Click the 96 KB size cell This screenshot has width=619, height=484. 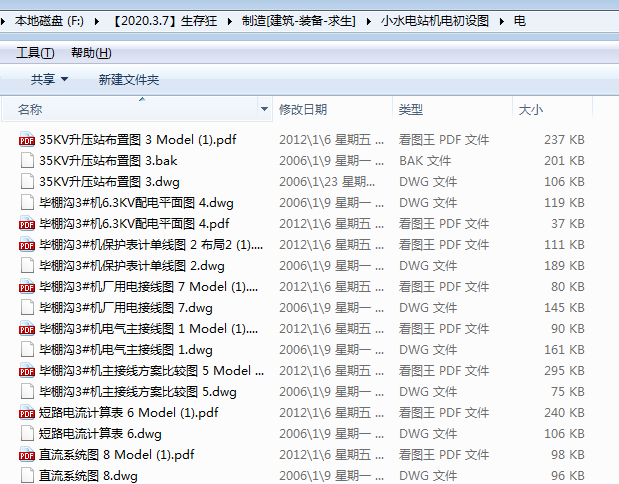tap(568, 476)
